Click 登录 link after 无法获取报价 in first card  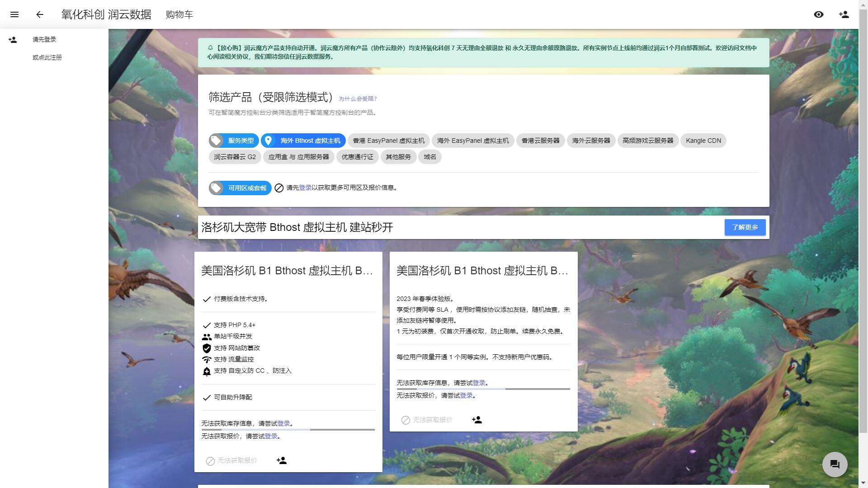click(x=271, y=436)
